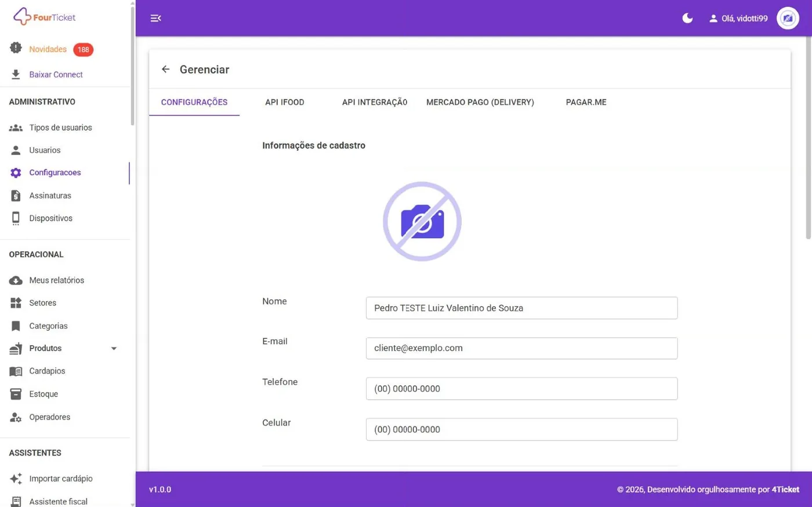The width and height of the screenshot is (812, 507).
Task: Click the Setores dashboard icon
Action: 16,303
